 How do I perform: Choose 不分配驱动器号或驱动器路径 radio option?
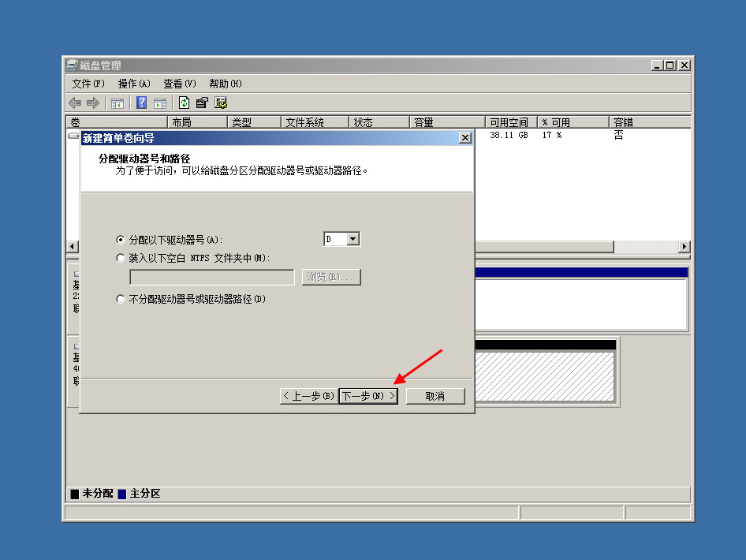pos(121,299)
